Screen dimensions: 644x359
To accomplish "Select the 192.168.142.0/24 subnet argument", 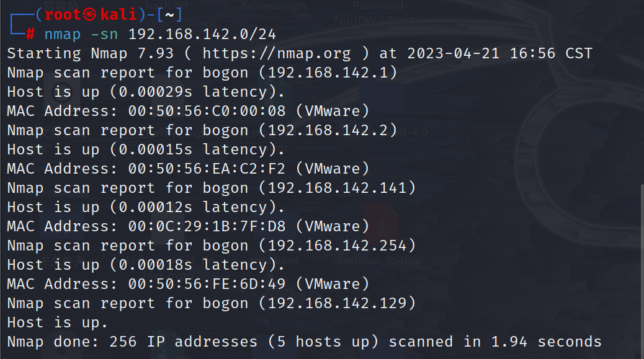I will click(x=202, y=33).
